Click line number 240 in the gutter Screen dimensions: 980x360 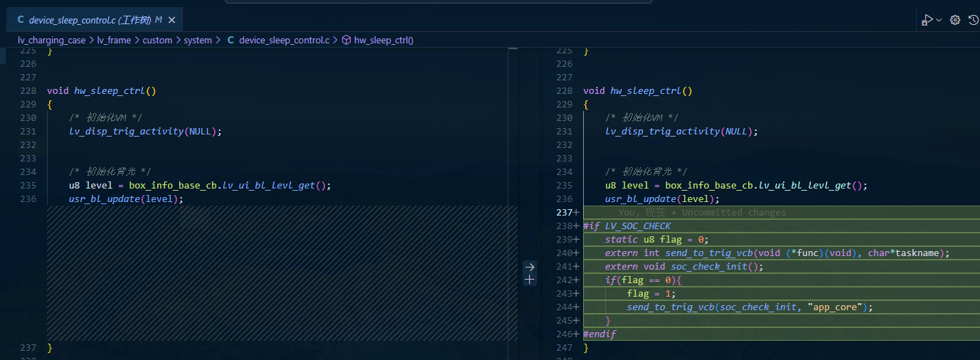[563, 253]
